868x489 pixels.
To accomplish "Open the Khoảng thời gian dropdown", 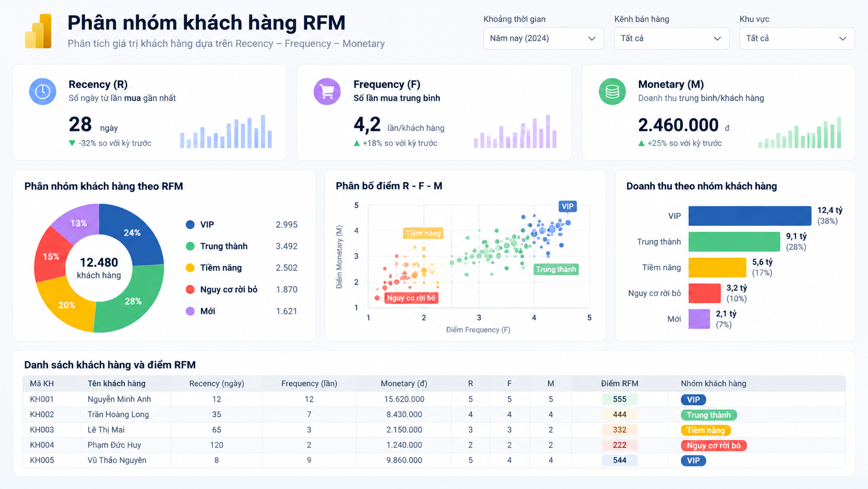I will (543, 38).
